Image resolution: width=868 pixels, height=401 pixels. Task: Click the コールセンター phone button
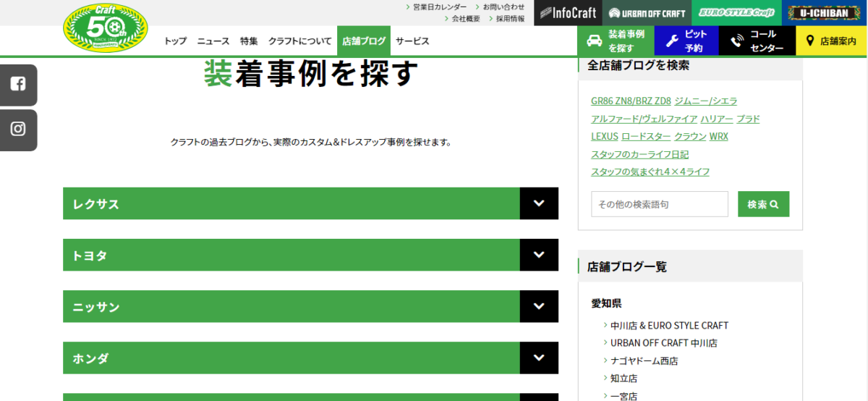757,41
